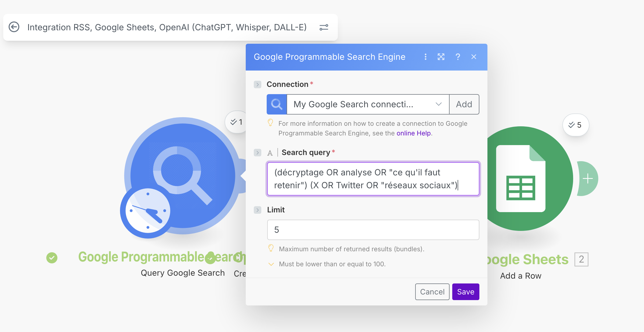This screenshot has width=644, height=332.
Task: Open scenario settings sliders icon
Action: click(x=324, y=27)
